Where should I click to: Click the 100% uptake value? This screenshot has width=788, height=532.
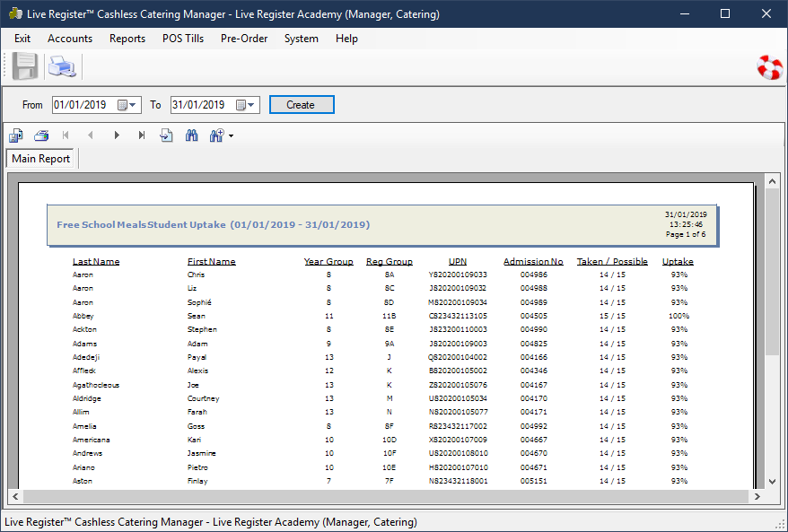pyautogui.click(x=679, y=316)
